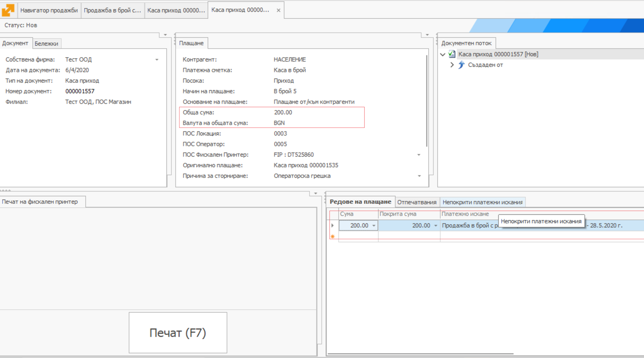This screenshot has width=644, height=358.
Task: Click the Валута value BGN
Action: point(279,123)
